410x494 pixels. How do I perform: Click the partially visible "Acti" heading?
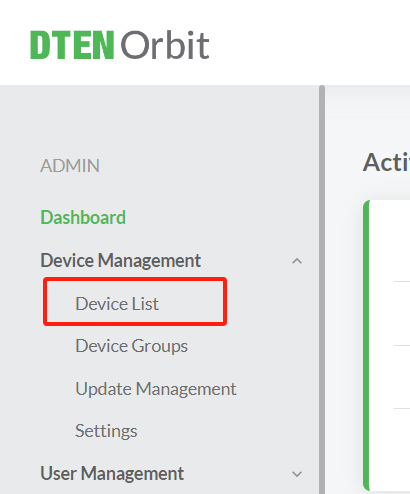(x=386, y=163)
